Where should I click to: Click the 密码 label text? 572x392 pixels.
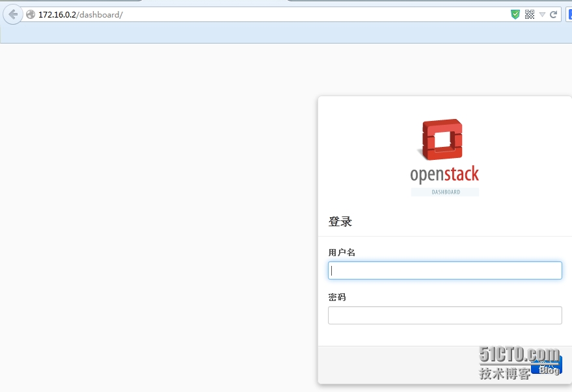coord(337,297)
